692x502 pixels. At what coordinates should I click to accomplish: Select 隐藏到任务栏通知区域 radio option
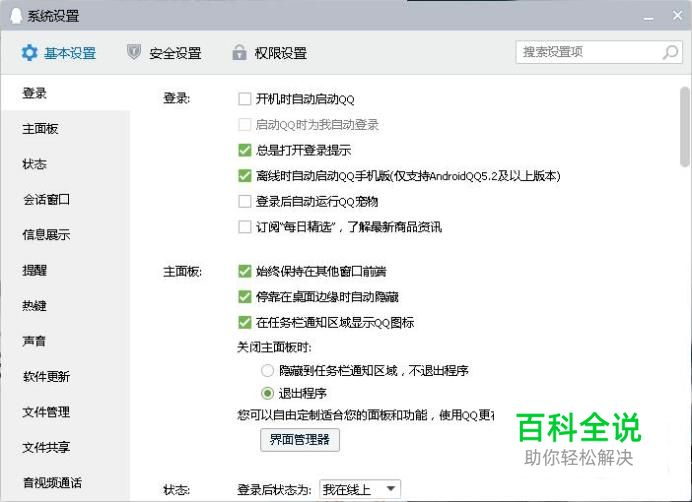coord(267,370)
